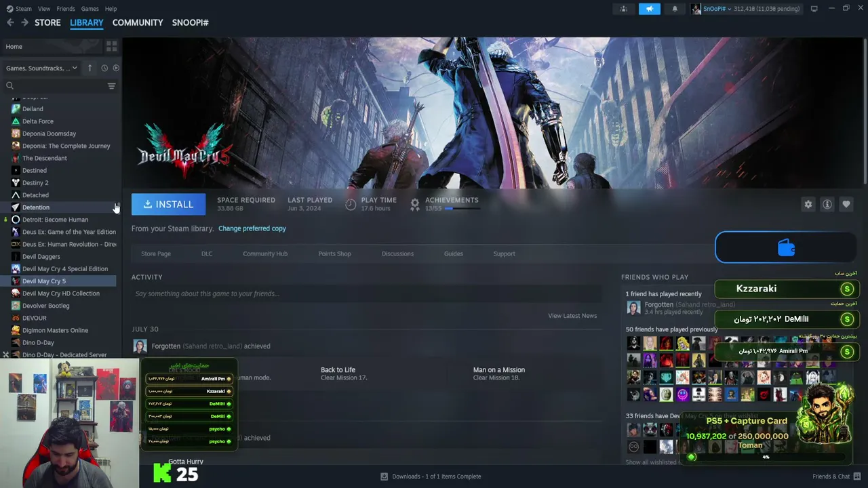Select the DEVOUR game icon

point(16,318)
